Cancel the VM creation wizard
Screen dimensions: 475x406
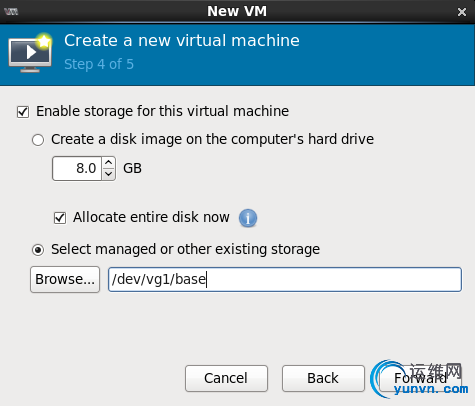pos(226,378)
